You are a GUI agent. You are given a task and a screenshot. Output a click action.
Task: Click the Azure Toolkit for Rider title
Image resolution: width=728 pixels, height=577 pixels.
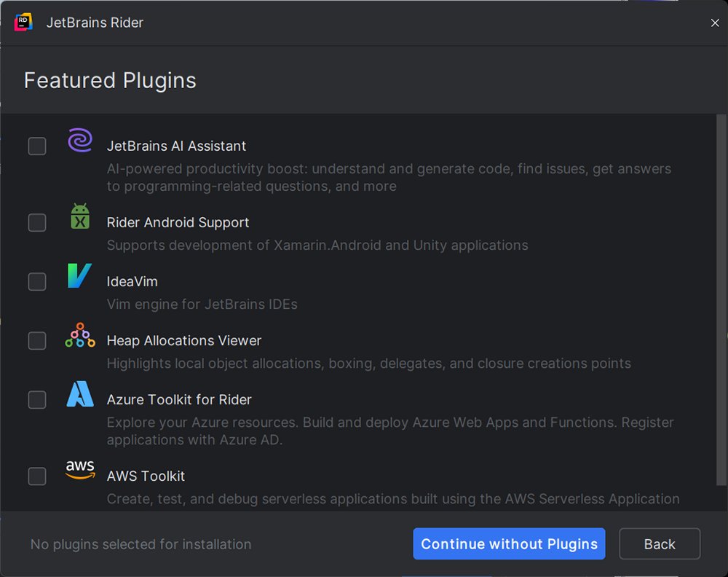(x=179, y=400)
